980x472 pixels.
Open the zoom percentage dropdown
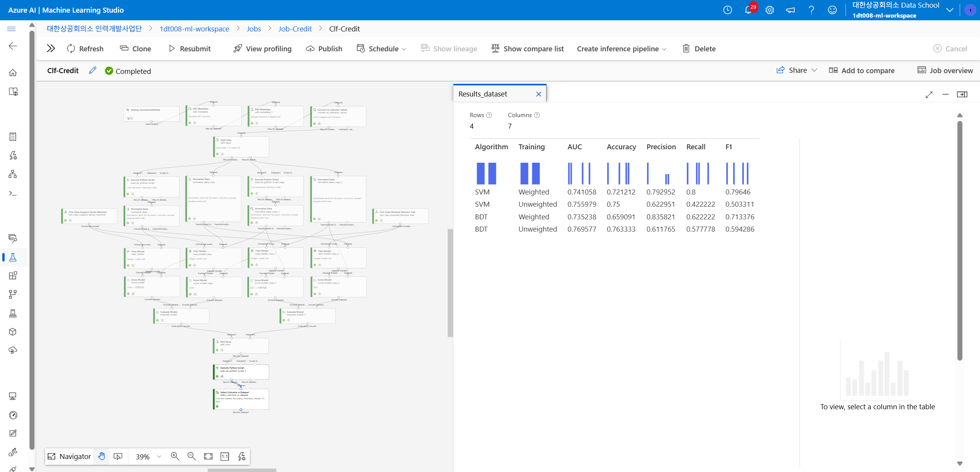coord(159,456)
